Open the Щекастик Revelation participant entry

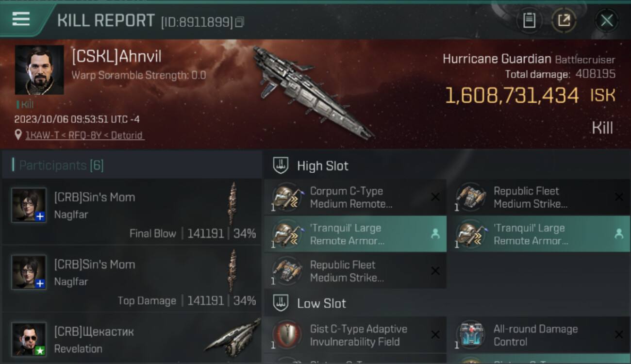132,339
